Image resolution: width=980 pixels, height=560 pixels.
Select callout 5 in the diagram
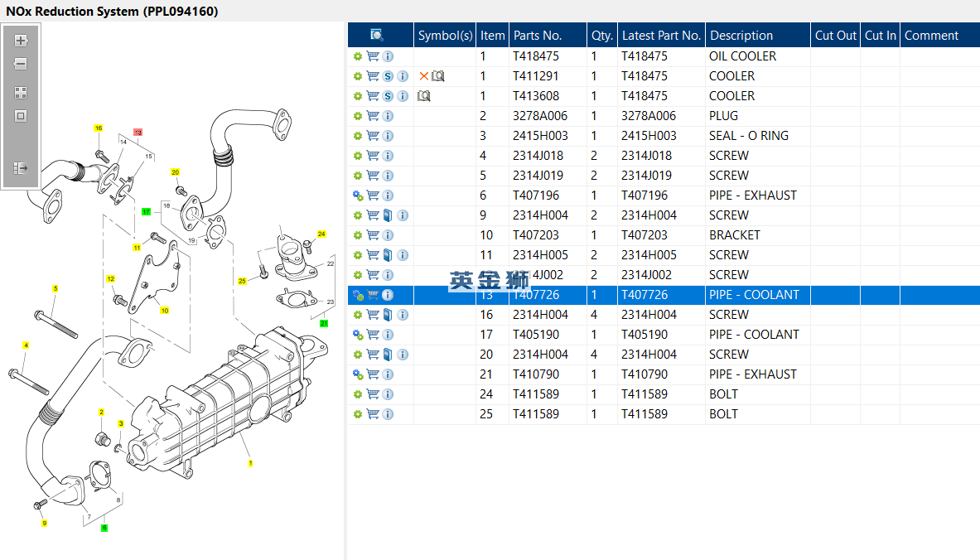coord(55,289)
